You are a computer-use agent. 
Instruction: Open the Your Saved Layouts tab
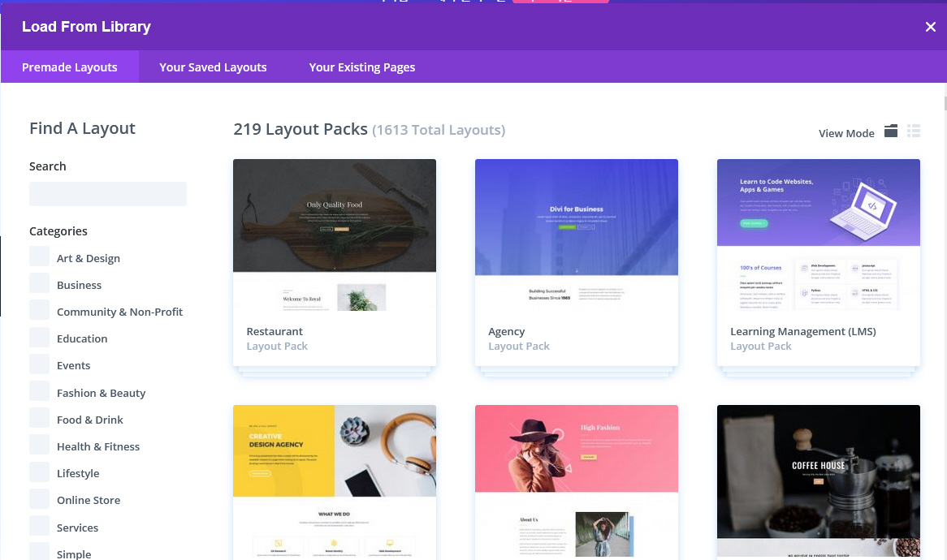click(x=213, y=67)
